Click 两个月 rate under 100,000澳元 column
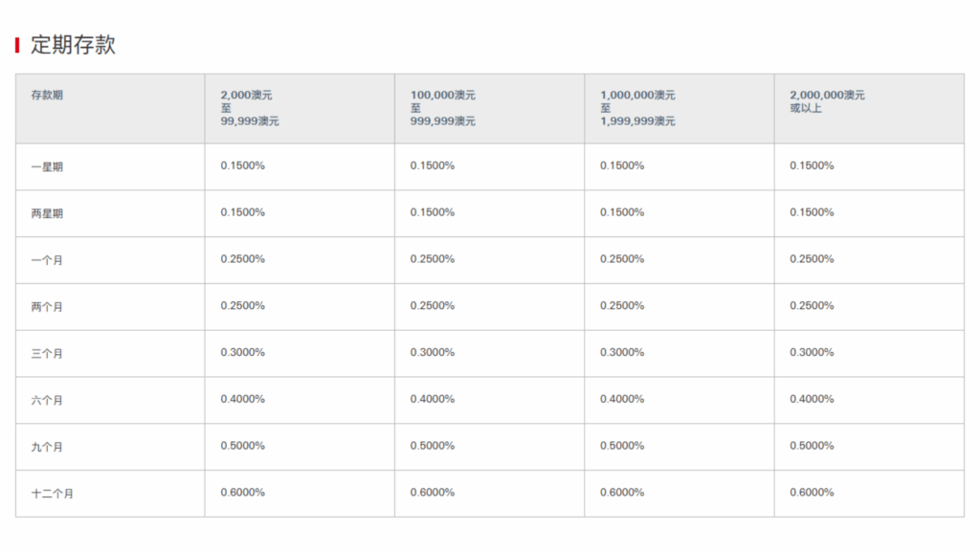 [x=433, y=305]
